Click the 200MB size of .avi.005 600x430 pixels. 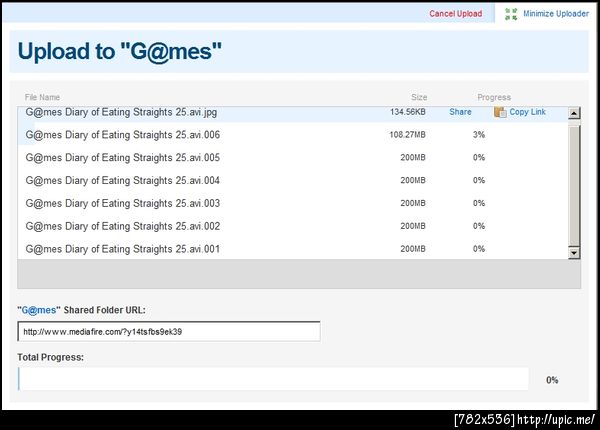[413, 158]
